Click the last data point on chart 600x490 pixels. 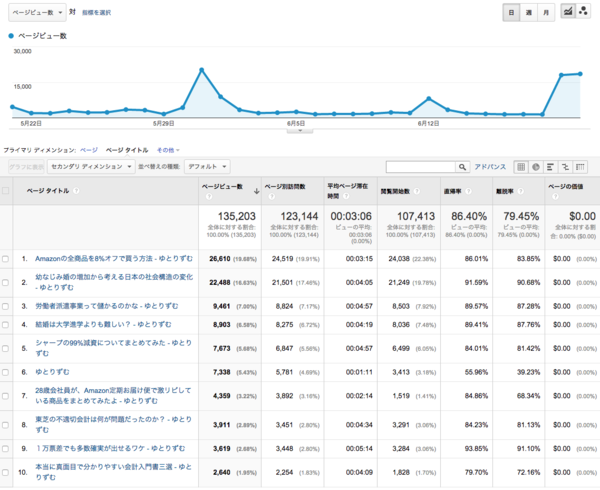580,74
